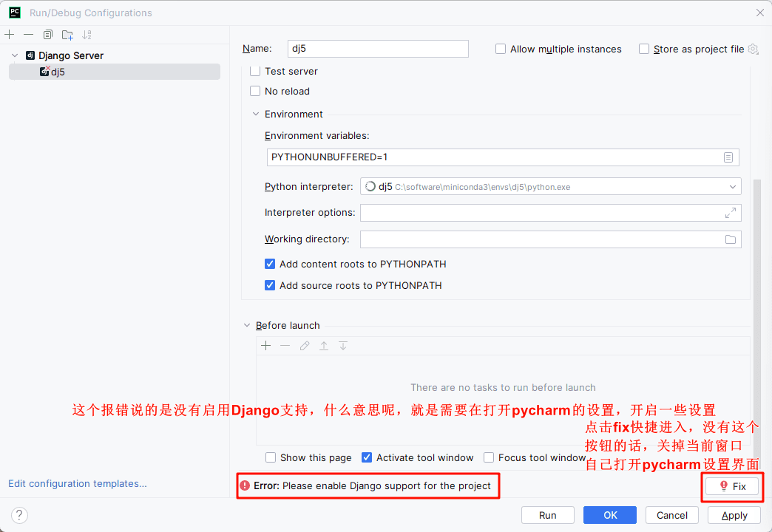This screenshot has width=772, height=532.
Task: Move Before launch task down
Action: 342,346
